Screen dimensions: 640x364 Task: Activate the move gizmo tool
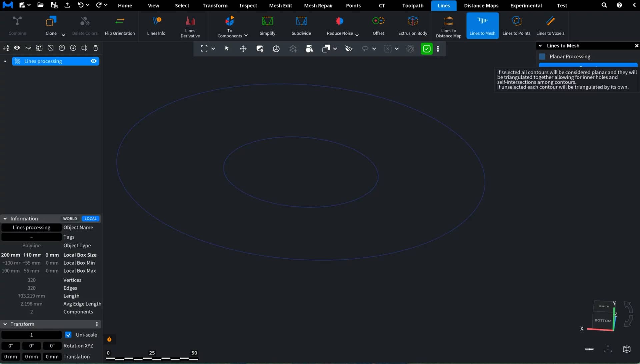pyautogui.click(x=243, y=49)
